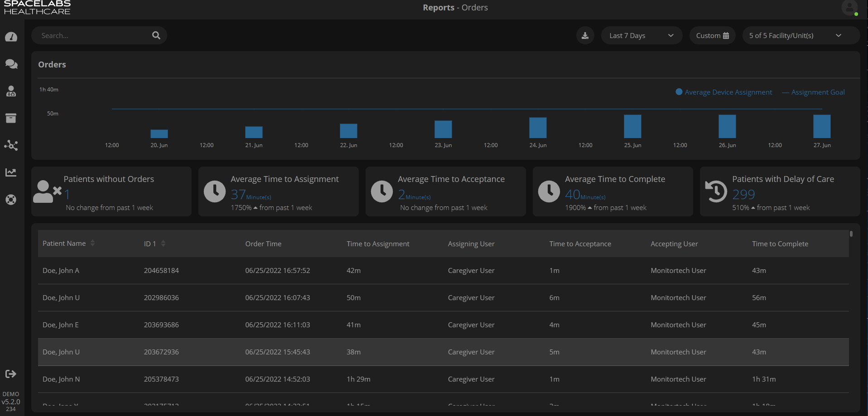Open the reports line-chart sidebar icon
Screen dimensions: 868x416
[11, 172]
